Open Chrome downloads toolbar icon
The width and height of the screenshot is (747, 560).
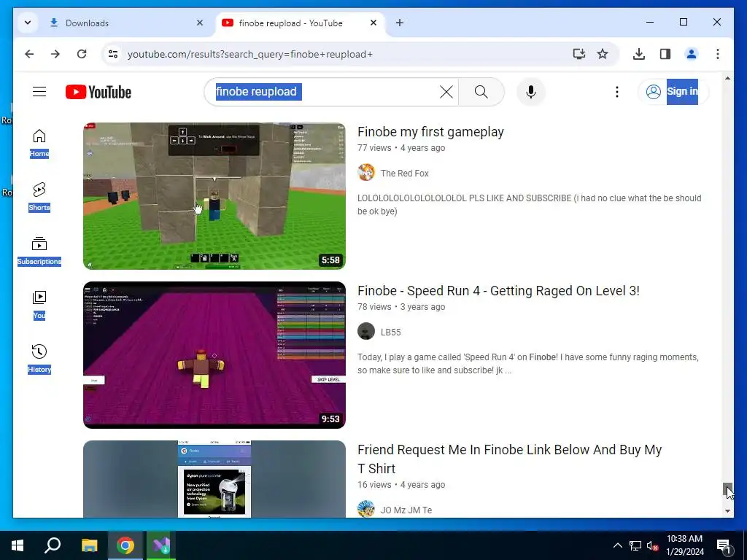(x=639, y=54)
